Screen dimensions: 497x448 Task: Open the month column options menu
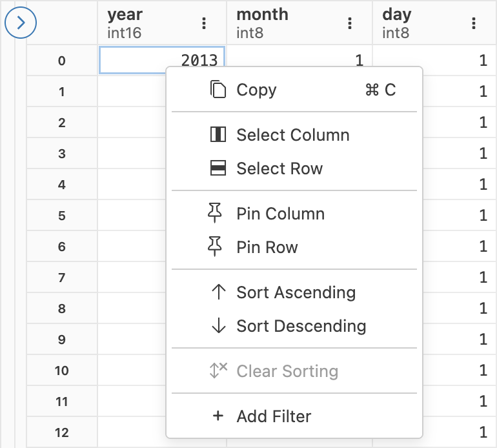pyautogui.click(x=350, y=23)
